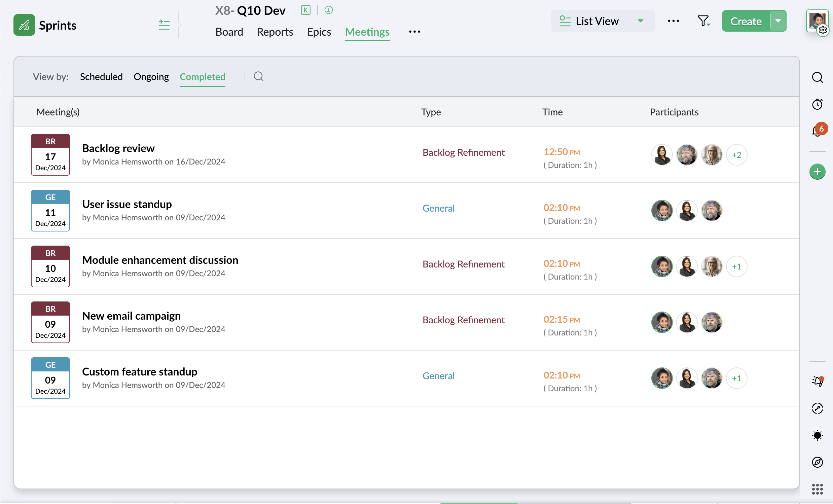This screenshot has width=833, height=504.
Task: Toggle the theme sun icon
Action: point(817,435)
